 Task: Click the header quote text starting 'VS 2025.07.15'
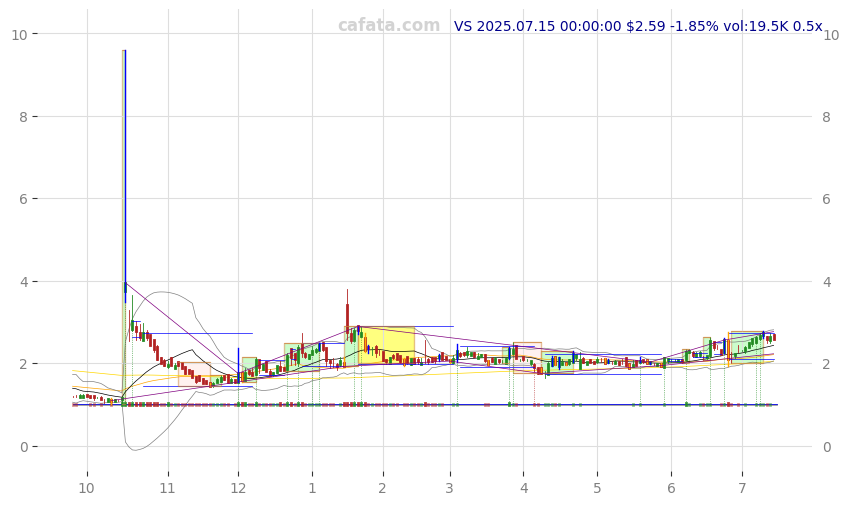pyautogui.click(x=638, y=26)
